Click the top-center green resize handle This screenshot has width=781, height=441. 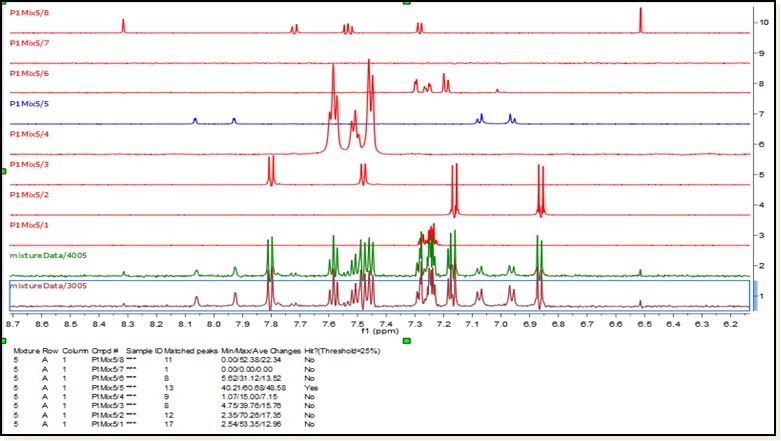click(407, 3)
